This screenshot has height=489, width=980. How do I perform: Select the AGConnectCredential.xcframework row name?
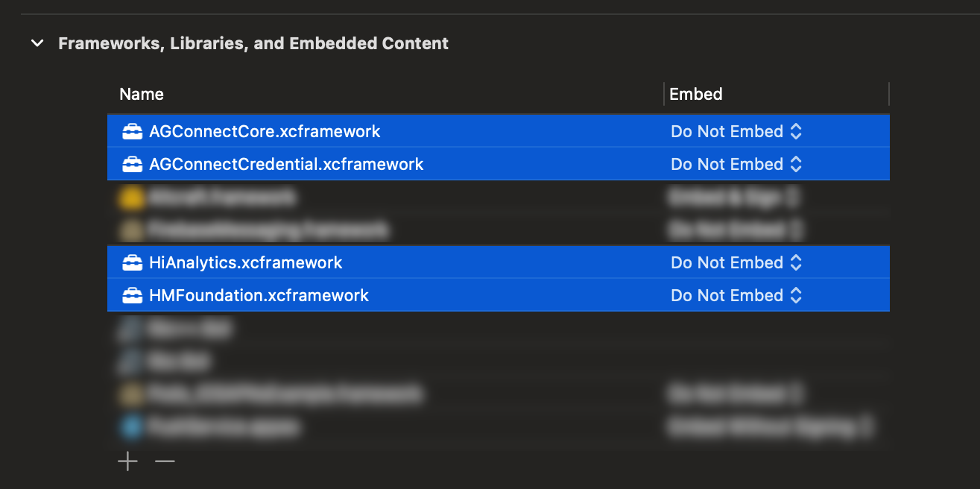[286, 165]
